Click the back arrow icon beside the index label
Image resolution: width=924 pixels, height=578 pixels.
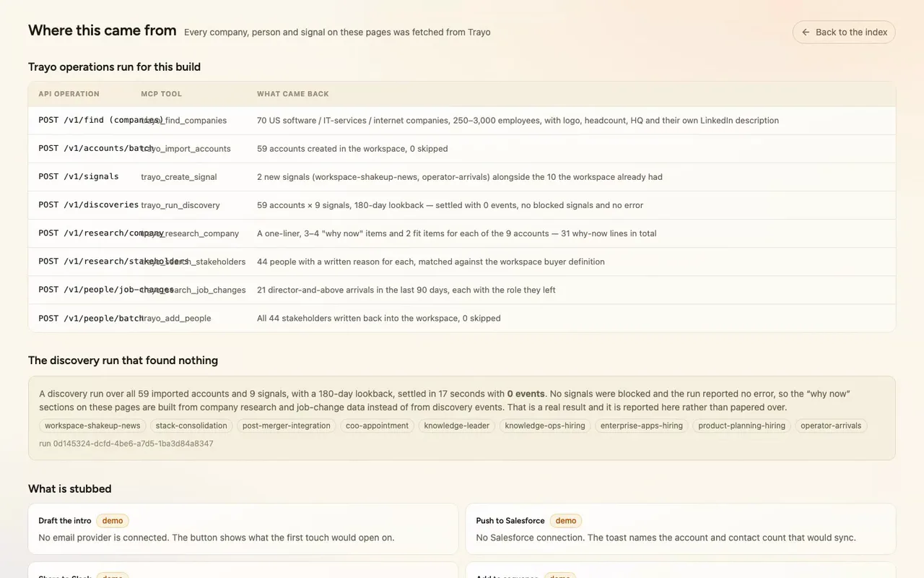[x=806, y=32]
